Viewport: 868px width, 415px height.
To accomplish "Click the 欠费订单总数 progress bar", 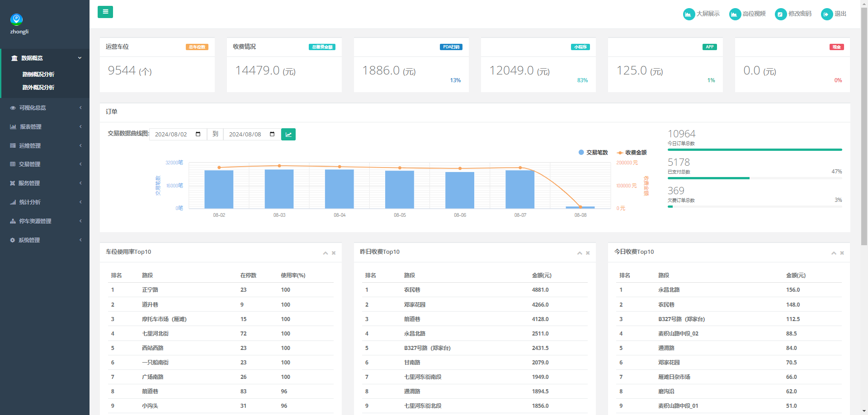I will 755,206.
